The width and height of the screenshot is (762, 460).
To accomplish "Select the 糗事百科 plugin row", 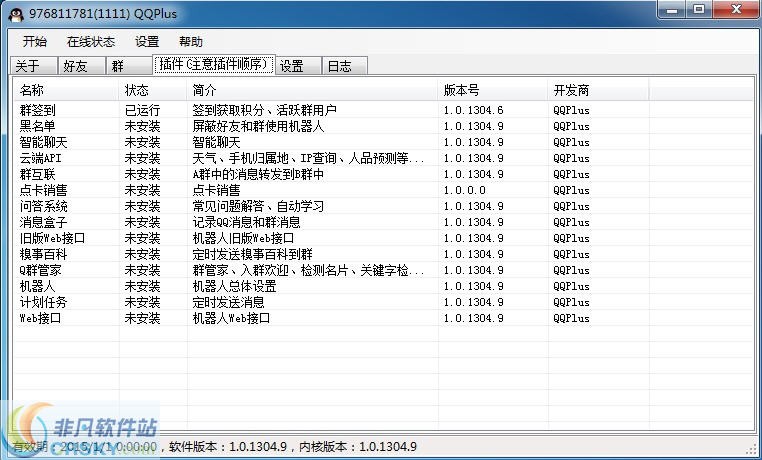I will [x=383, y=255].
